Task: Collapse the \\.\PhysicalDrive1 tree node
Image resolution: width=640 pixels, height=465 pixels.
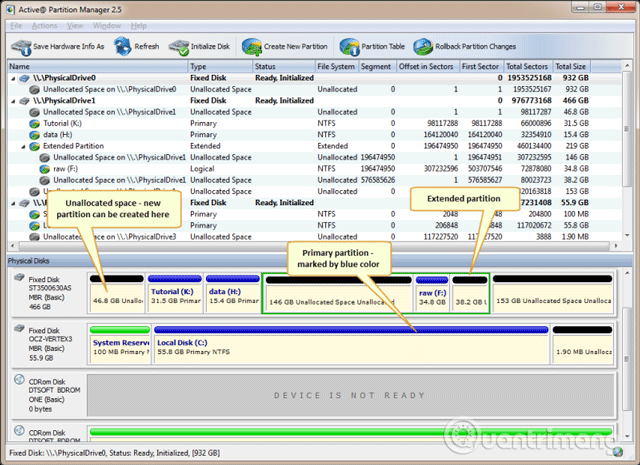Action: click(14, 101)
